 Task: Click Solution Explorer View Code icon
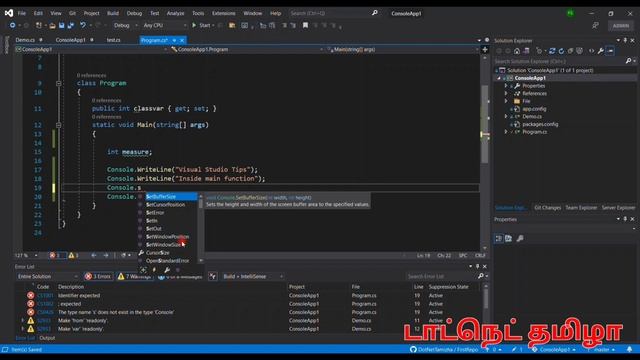[x=591, y=51]
